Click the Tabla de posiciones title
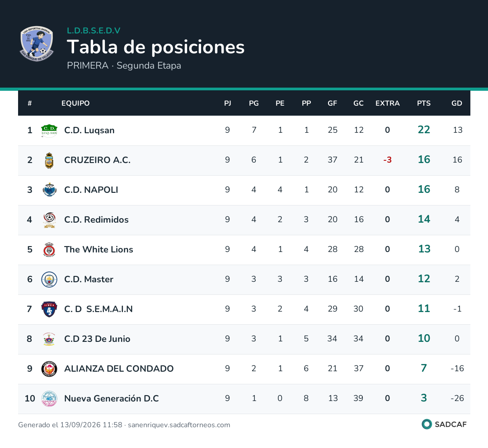Screen dimensions: 488x448 click(x=155, y=47)
